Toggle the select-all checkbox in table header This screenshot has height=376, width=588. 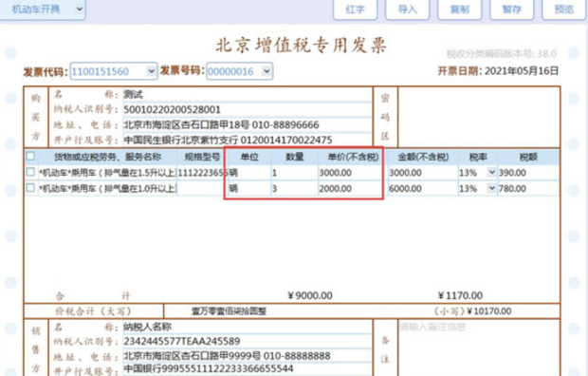pyautogui.click(x=30, y=156)
